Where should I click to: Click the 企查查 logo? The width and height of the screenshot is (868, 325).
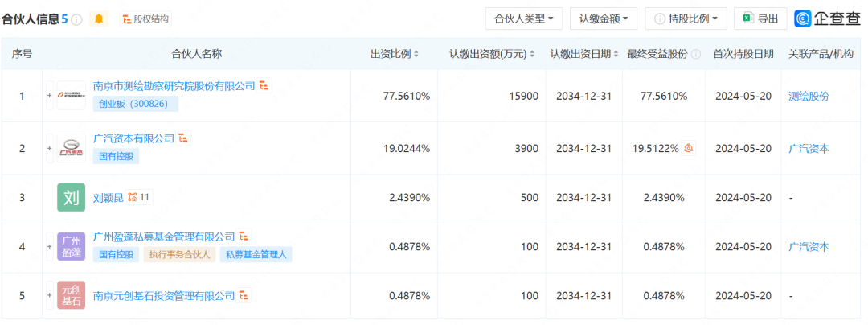pos(827,19)
